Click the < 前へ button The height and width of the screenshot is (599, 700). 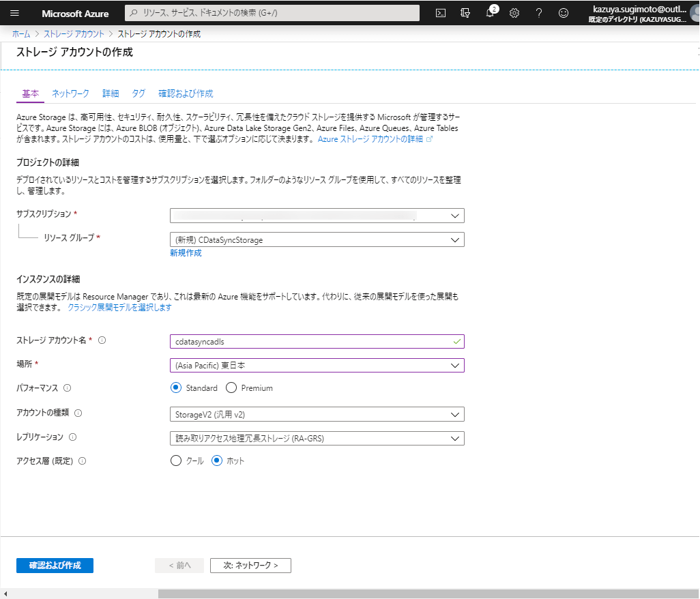pos(179,566)
